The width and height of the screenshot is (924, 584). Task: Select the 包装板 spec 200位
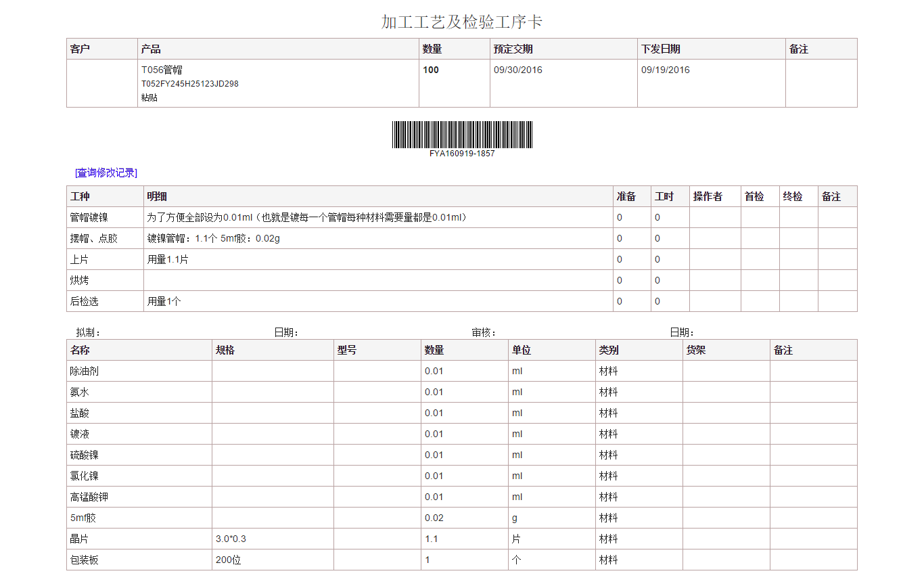coord(225,560)
